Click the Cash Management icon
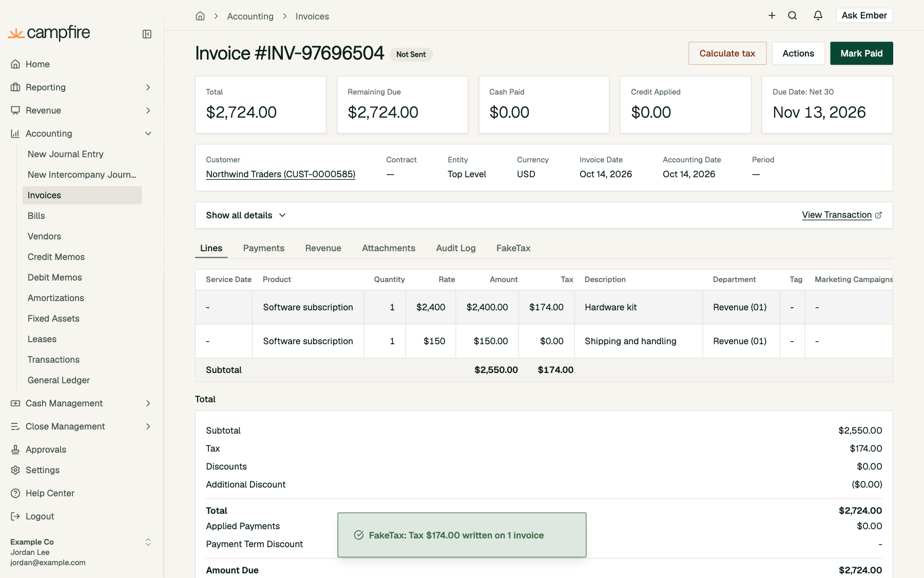The image size is (924, 578). pos(15,403)
